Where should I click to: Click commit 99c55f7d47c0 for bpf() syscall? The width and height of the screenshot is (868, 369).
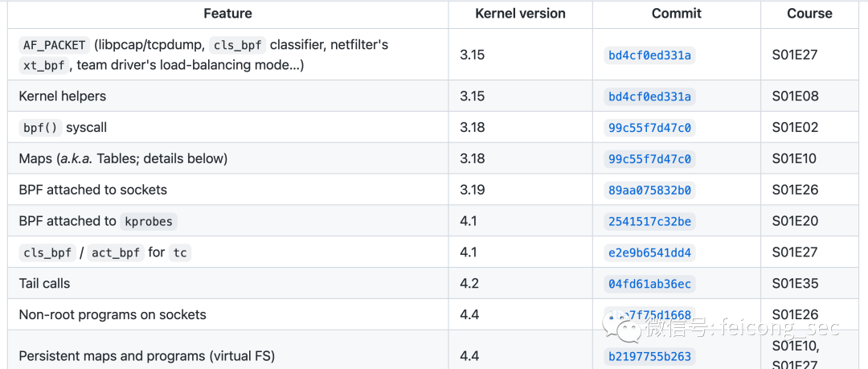coord(649,128)
